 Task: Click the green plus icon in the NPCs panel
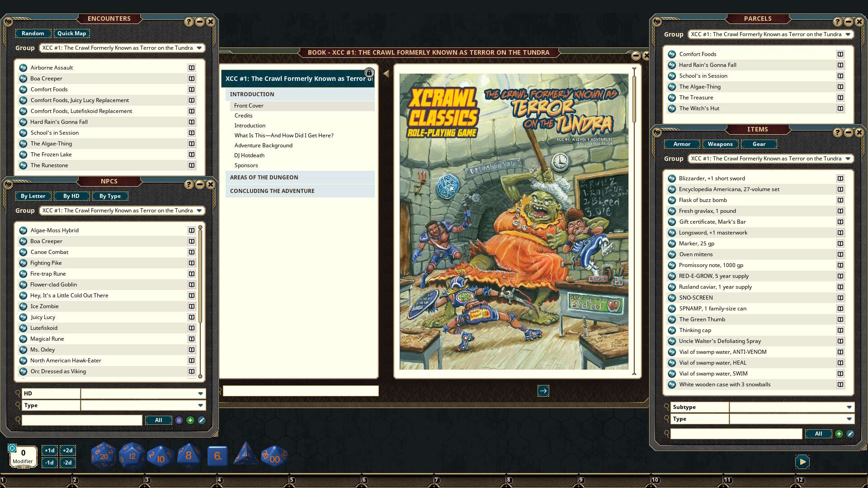[190, 420]
